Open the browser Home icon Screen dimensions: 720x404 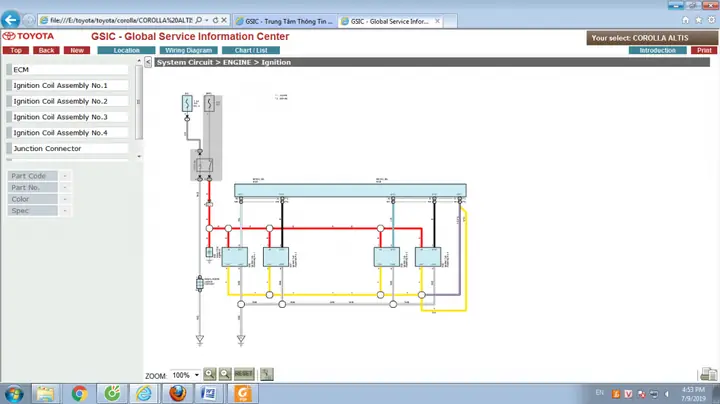tap(686, 20)
